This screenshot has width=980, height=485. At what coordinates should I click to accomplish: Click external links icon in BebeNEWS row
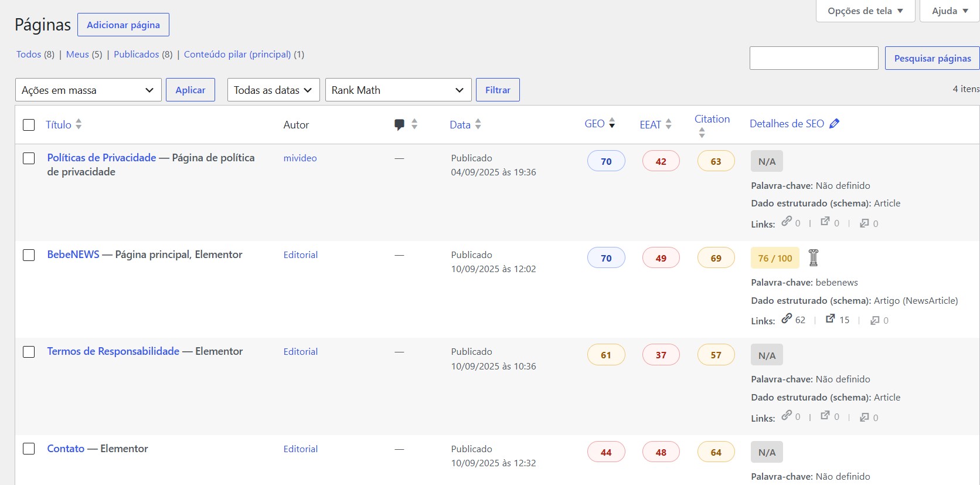[831, 318]
